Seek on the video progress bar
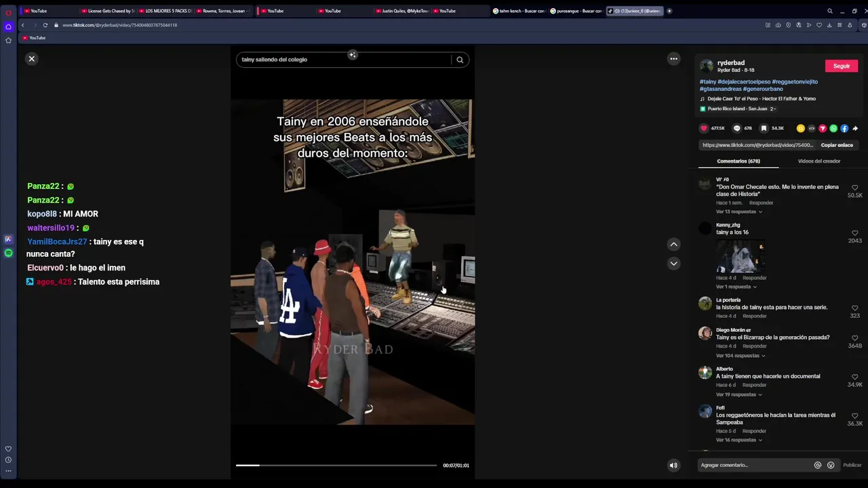Screen dimensions: 868x488 tap(336, 465)
